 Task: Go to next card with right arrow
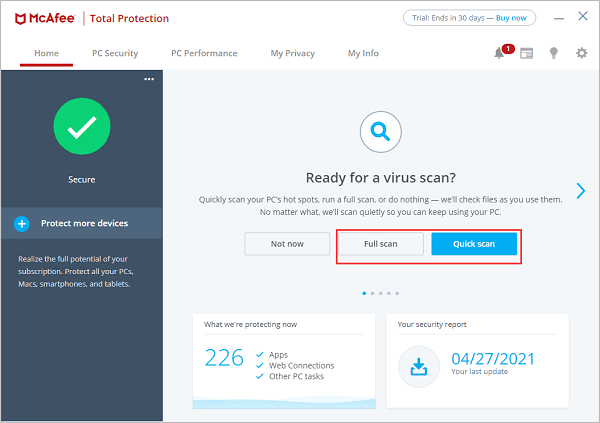pyautogui.click(x=580, y=191)
